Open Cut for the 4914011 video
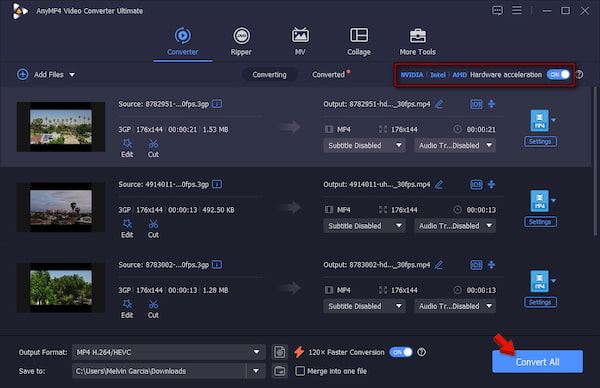600x388 pixels. pos(153,228)
